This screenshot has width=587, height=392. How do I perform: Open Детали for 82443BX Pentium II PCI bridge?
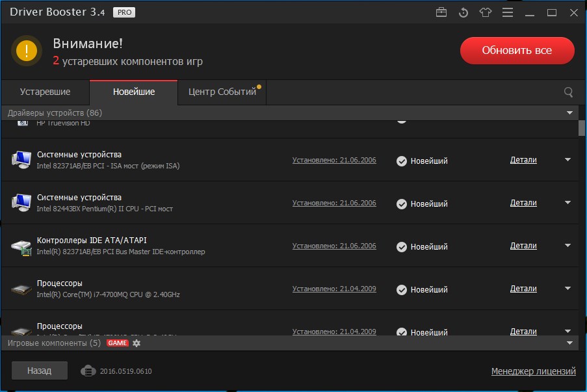pyautogui.click(x=523, y=203)
